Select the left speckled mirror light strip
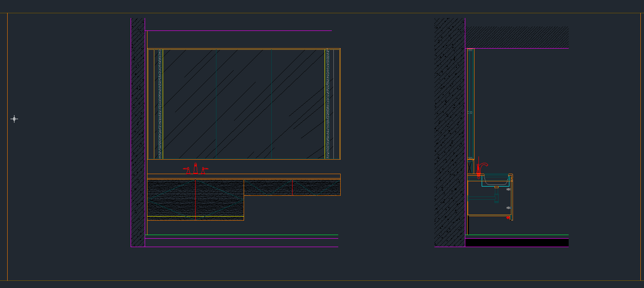This screenshot has width=644, height=288. click(160, 104)
